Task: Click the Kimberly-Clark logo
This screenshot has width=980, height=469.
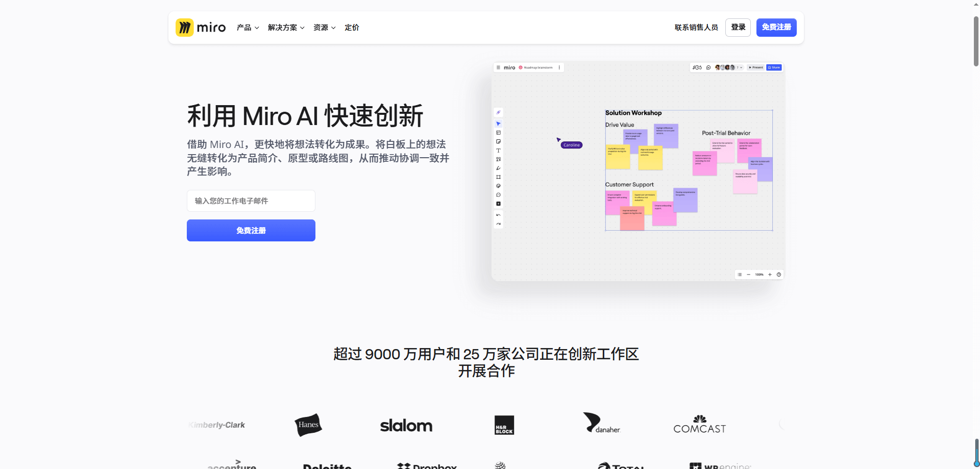Action: [x=216, y=425]
